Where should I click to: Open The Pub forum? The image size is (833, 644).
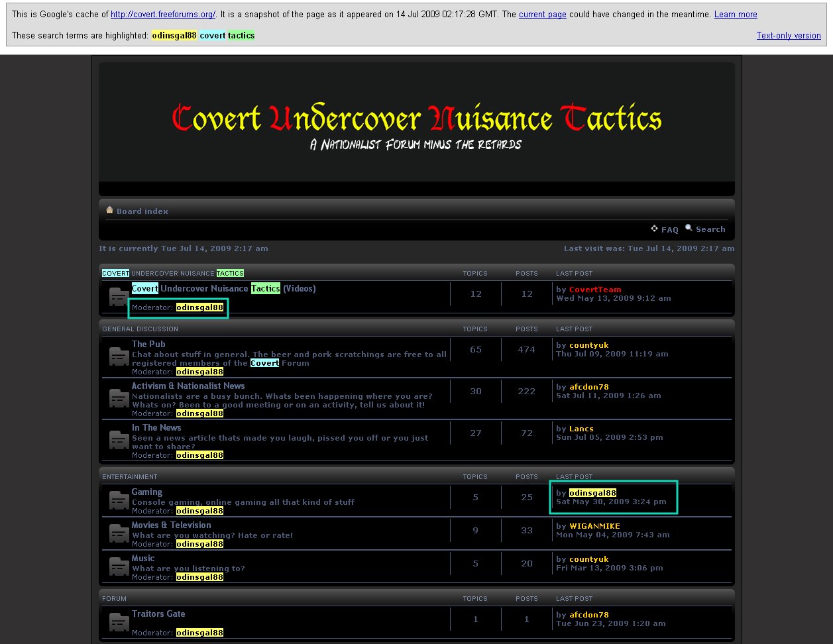[x=148, y=344]
